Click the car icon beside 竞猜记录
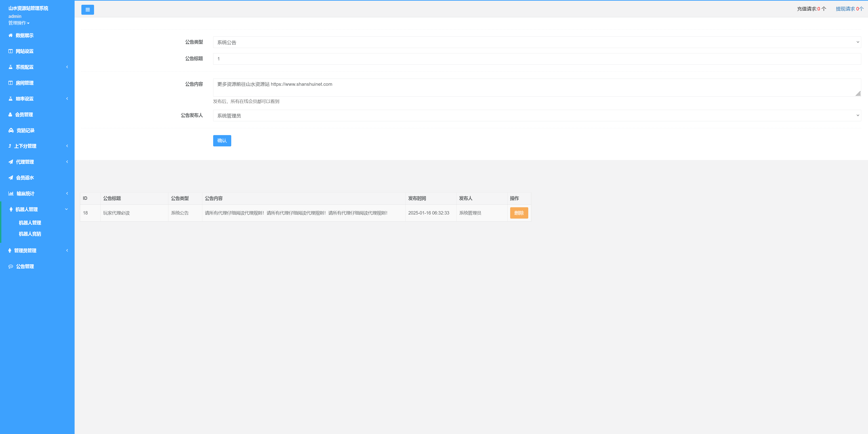Screen dimensions: 868x434 (11, 131)
